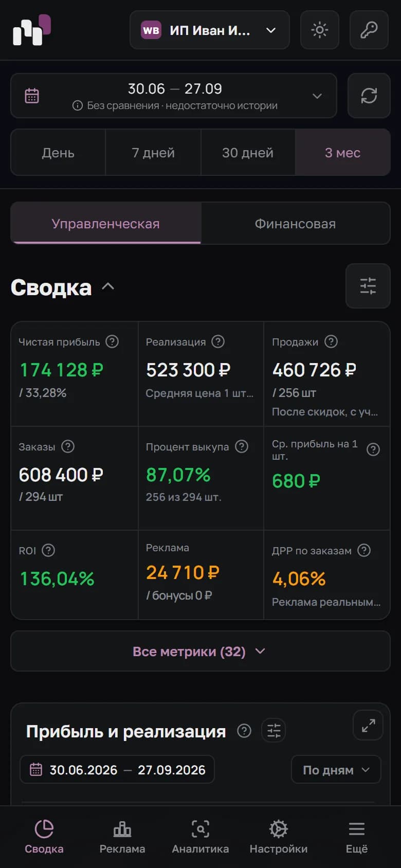Show help for Чистая прибыль
Image resolution: width=401 pixels, height=868 pixels.
(x=112, y=341)
